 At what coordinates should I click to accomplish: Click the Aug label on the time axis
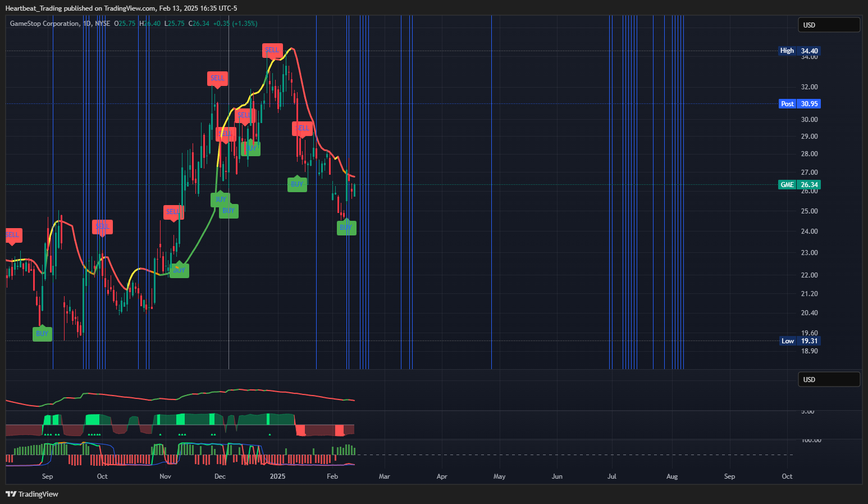(x=672, y=476)
